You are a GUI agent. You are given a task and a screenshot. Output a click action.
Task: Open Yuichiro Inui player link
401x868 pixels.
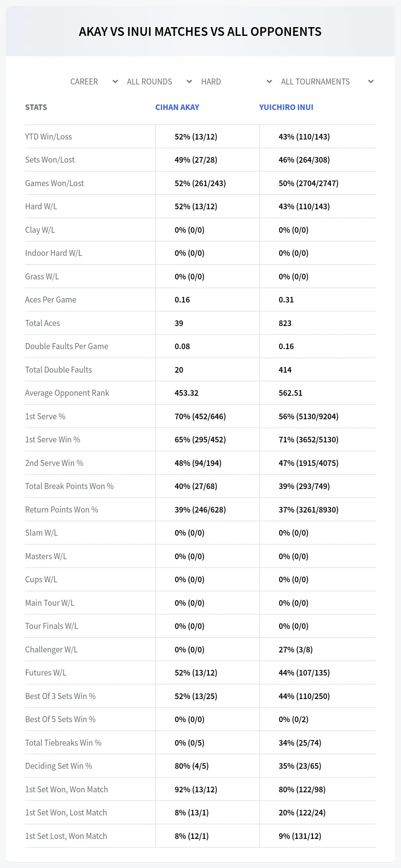(x=286, y=107)
